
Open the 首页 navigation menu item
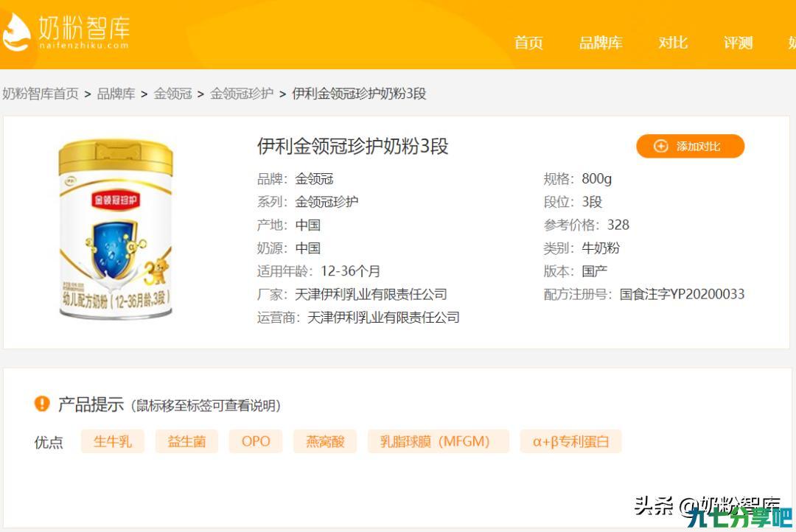click(528, 43)
